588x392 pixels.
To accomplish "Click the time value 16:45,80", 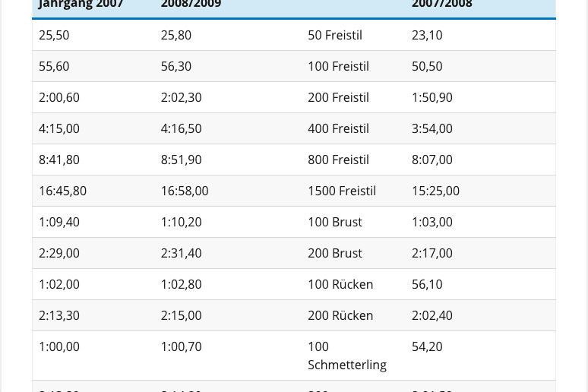I will [62, 191].
